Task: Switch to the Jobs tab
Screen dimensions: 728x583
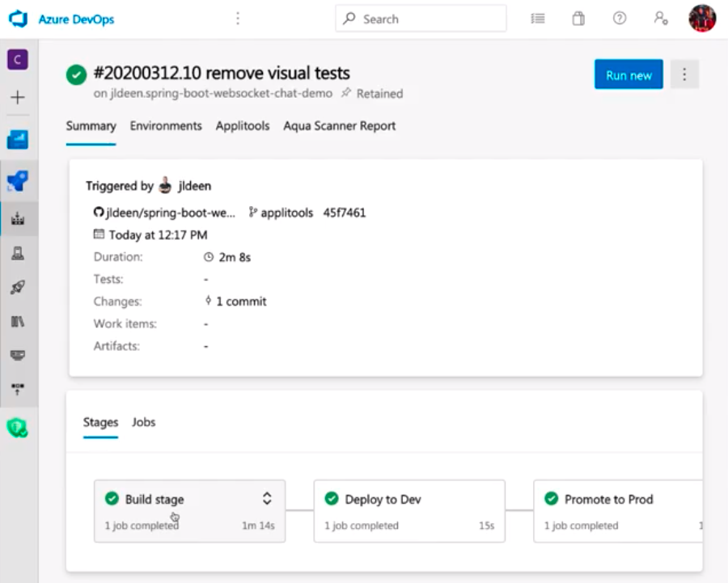Action: tap(143, 422)
